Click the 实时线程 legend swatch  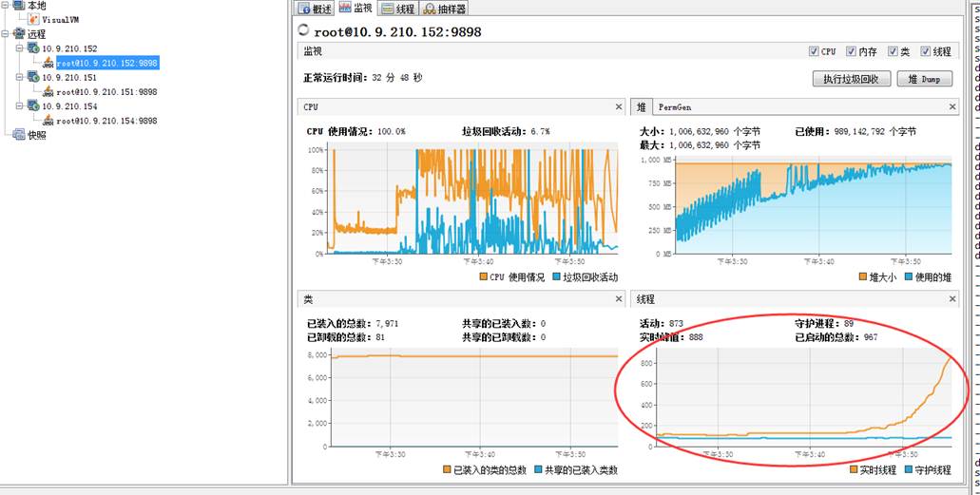click(855, 469)
